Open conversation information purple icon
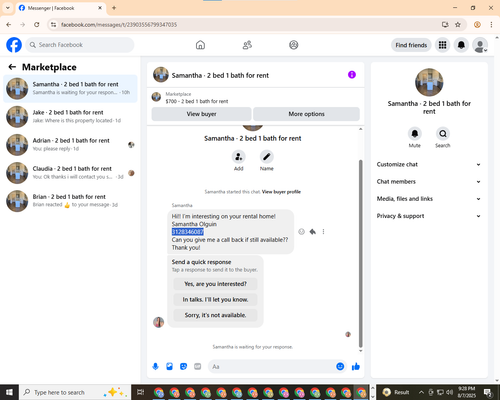The height and width of the screenshot is (400, 500). 352,75
